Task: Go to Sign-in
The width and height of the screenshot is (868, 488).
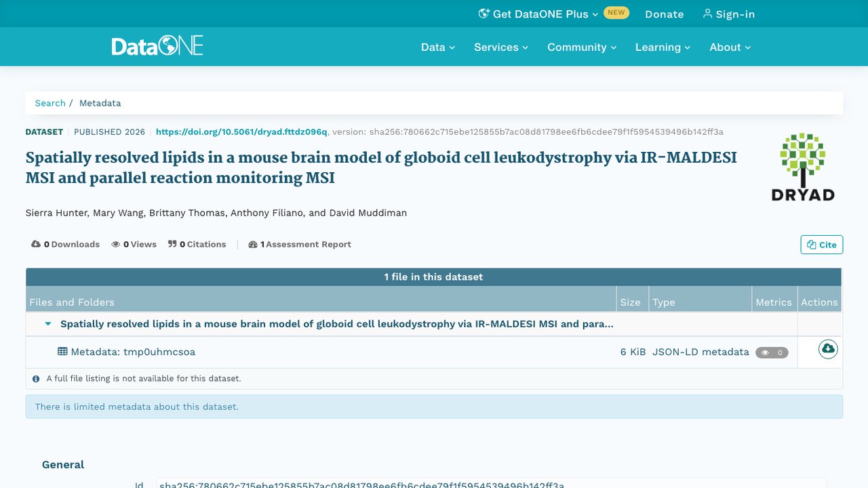Action: (728, 14)
